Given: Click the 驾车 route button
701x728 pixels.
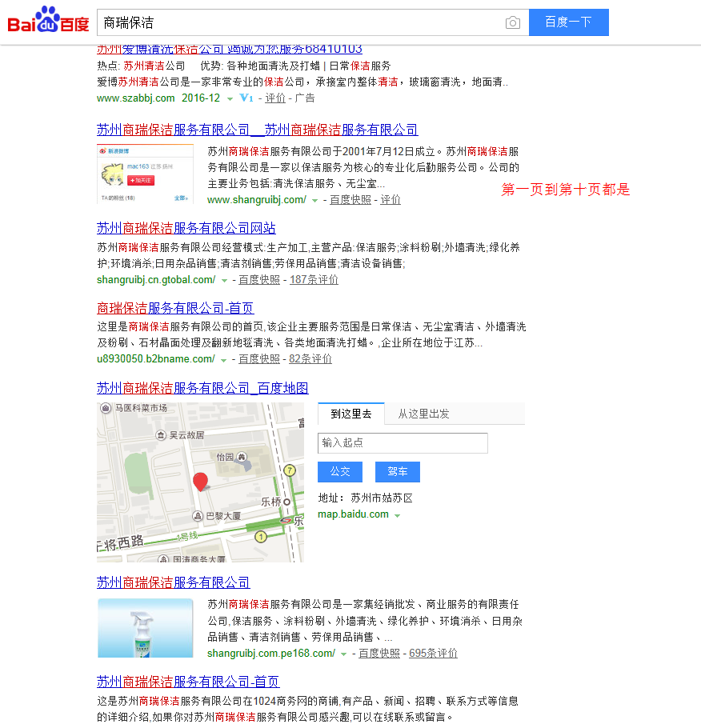Looking at the screenshot, I should 398,472.
